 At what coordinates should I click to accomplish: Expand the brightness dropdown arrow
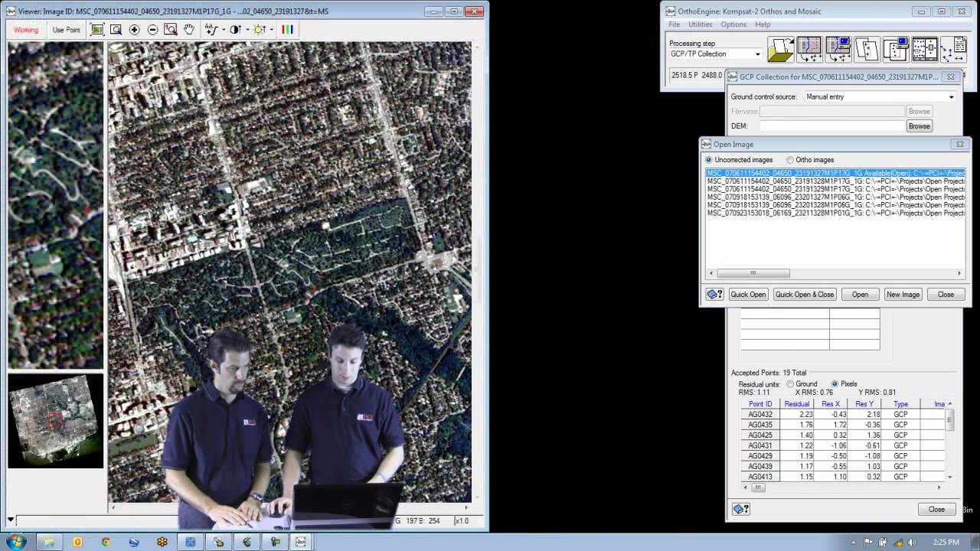[272, 30]
